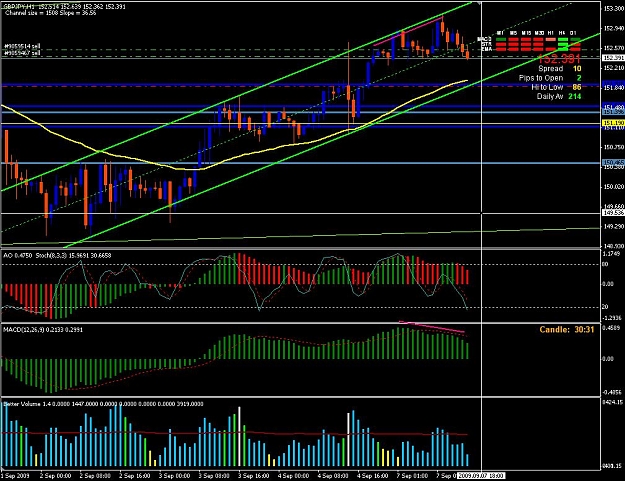Click the H4 timeframe column header
This screenshot has height=481, width=625.
pos(562,33)
